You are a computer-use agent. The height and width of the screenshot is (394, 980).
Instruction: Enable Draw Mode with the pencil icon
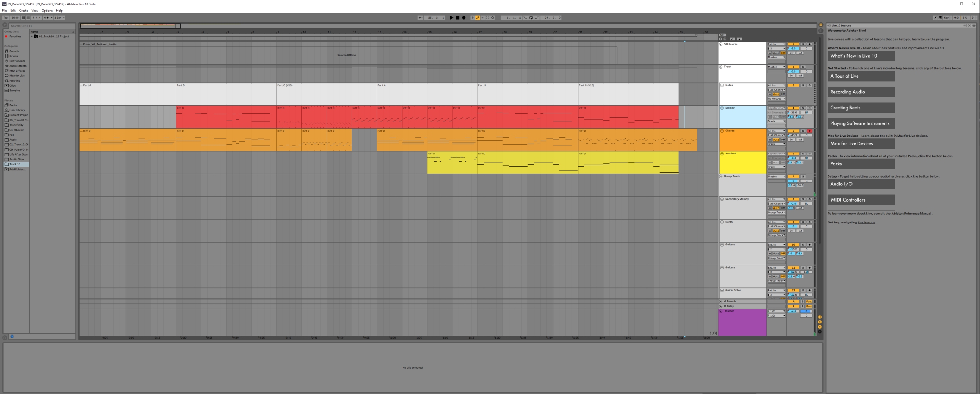point(935,18)
